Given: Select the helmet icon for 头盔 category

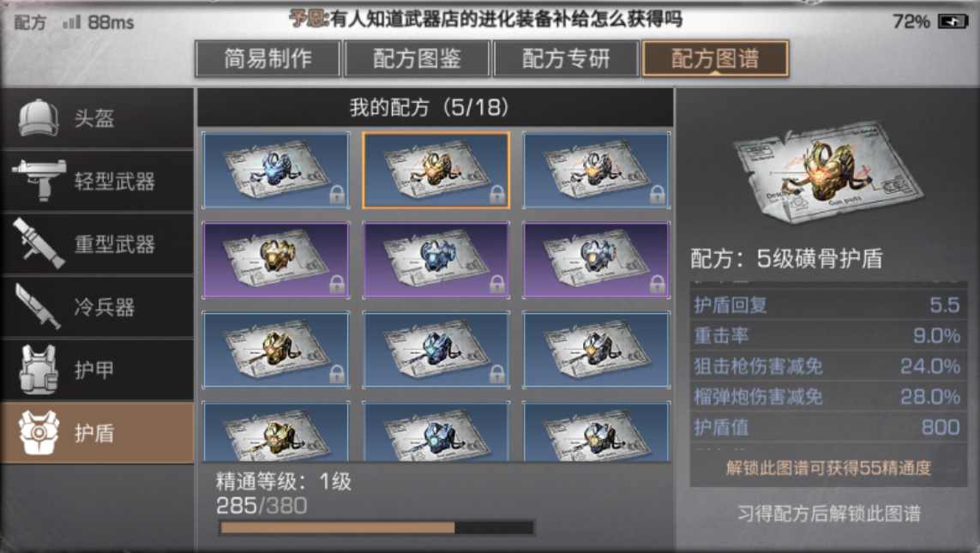Looking at the screenshot, I should [x=39, y=117].
